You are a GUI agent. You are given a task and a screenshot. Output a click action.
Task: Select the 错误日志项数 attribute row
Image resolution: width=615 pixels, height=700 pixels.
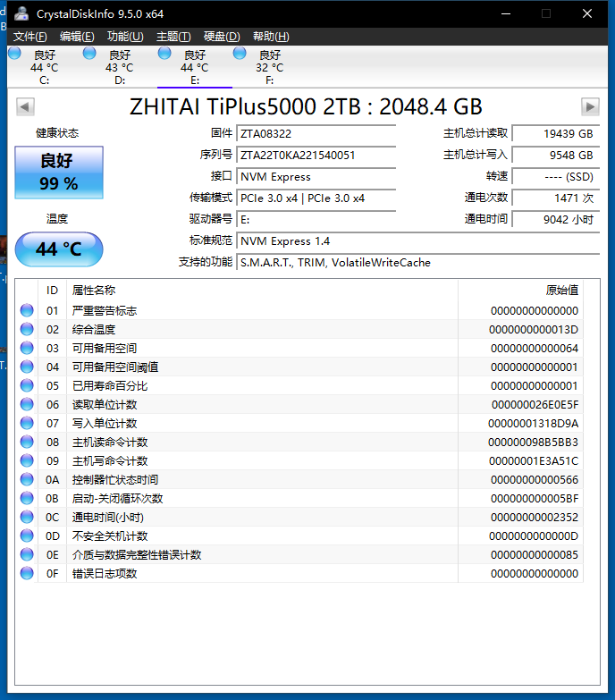299,573
